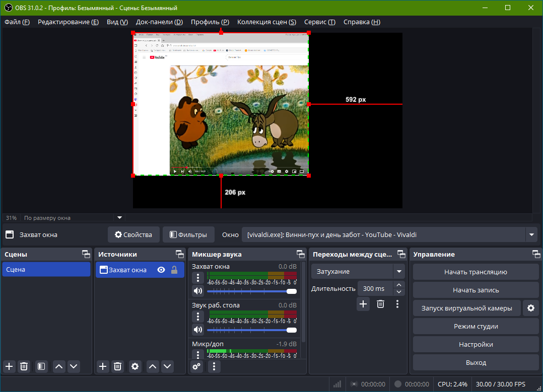Screen dimensions: 543x392
Task: Enable Режим студии mode
Action: coord(476,326)
